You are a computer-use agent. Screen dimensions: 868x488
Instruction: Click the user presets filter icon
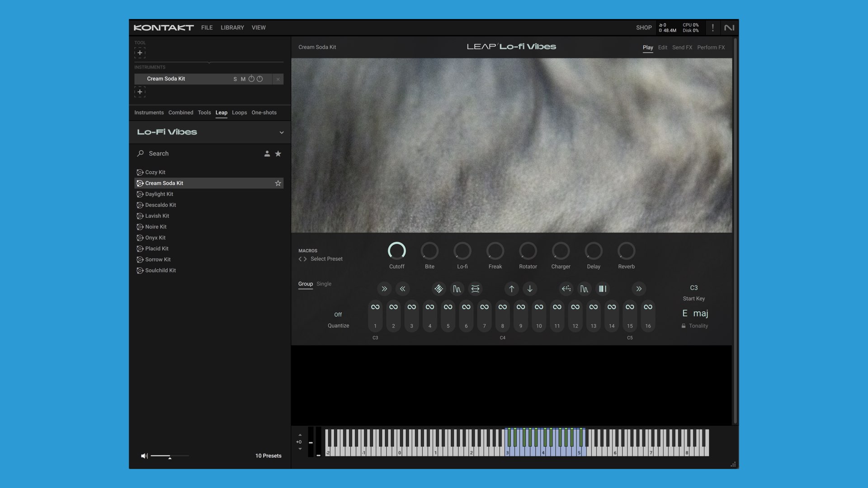tap(267, 154)
